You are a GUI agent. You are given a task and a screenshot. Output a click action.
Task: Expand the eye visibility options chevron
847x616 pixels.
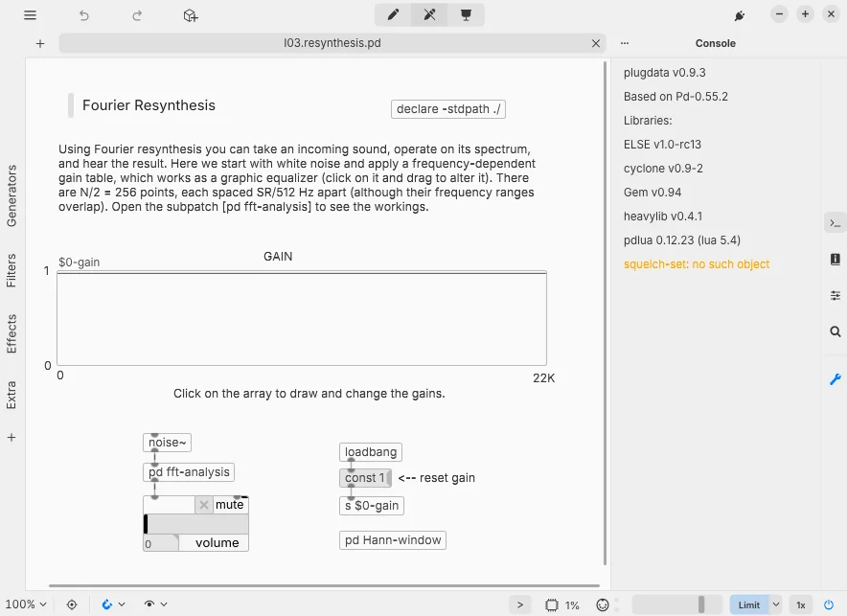(164, 605)
